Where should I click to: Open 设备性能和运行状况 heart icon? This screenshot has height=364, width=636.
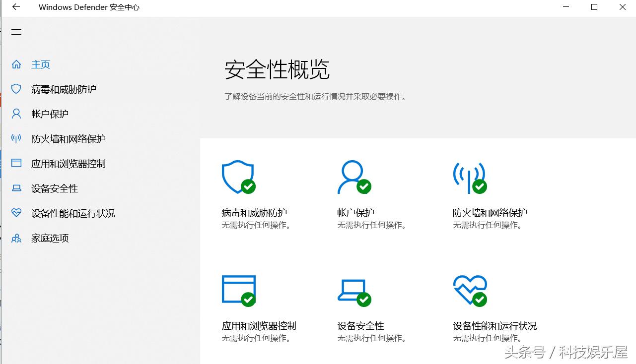[17, 213]
